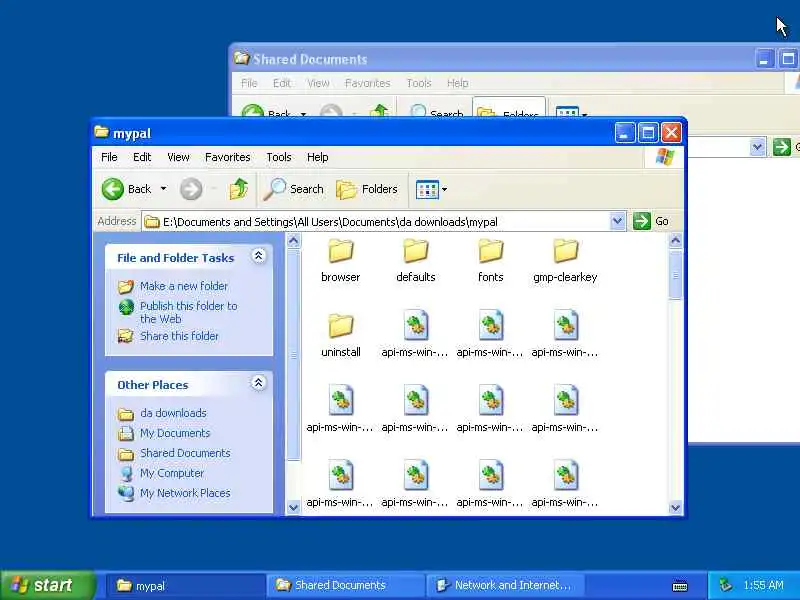Open the File menu in mypal window
The width and height of the screenshot is (800, 600).
109,157
